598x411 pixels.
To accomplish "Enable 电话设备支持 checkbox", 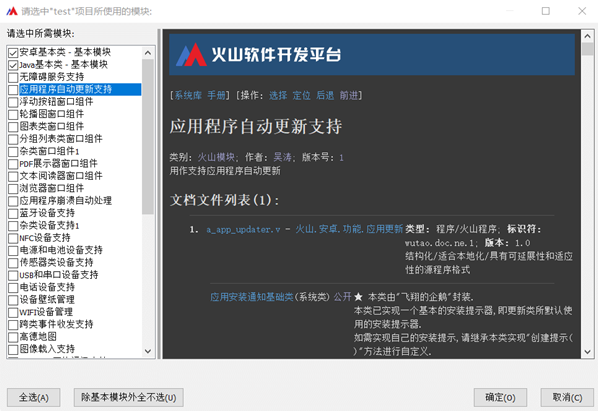I will (x=13, y=288).
